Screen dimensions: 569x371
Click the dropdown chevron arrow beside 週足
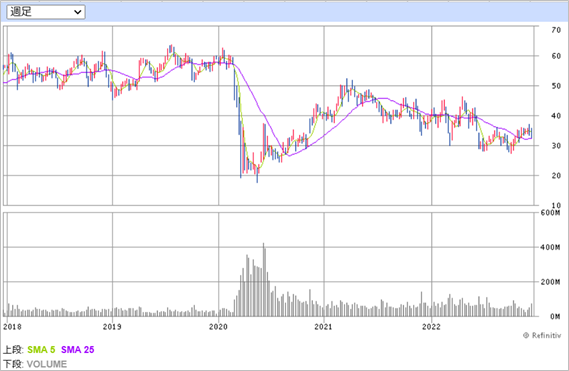[x=77, y=12]
